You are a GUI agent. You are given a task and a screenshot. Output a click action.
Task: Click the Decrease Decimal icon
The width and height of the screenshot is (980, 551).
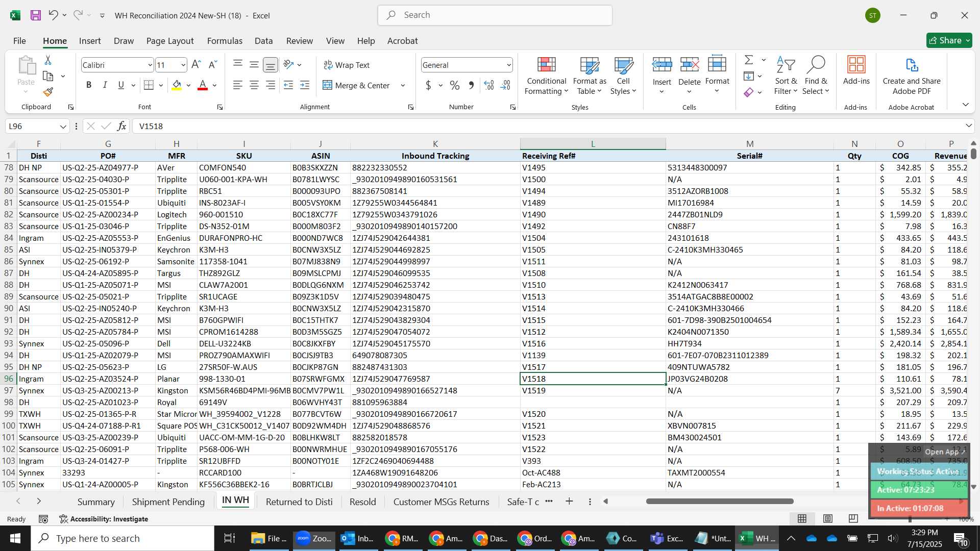click(505, 85)
